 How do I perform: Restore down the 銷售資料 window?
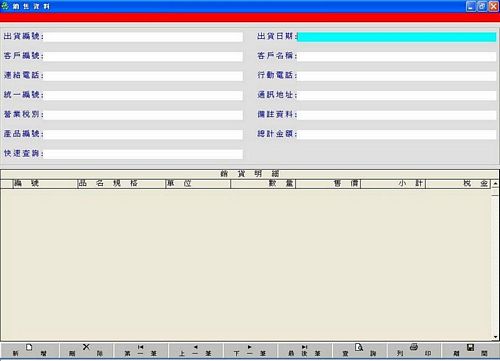pyautogui.click(x=482, y=6)
